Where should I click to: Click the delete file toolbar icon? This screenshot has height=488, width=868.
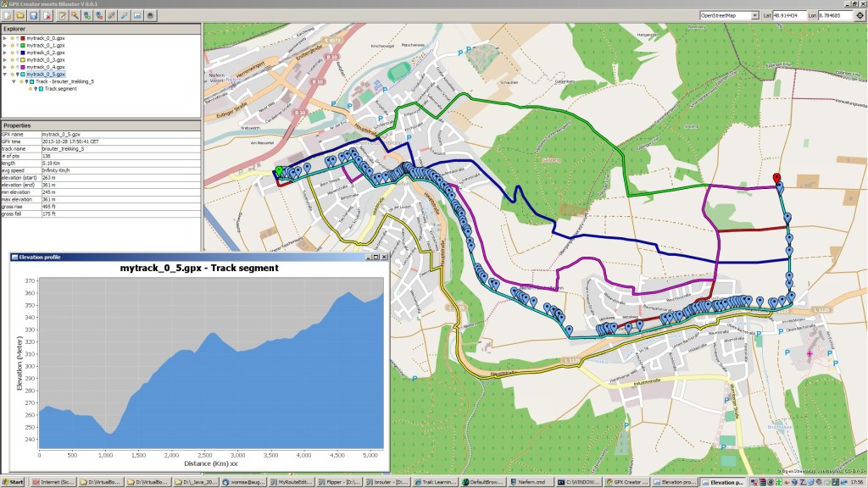point(45,15)
